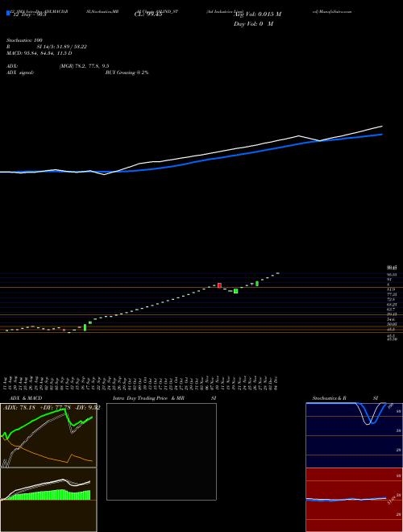This screenshot has width=403, height=532.
Task: Click the red RSI panel line
Action: [346, 500]
